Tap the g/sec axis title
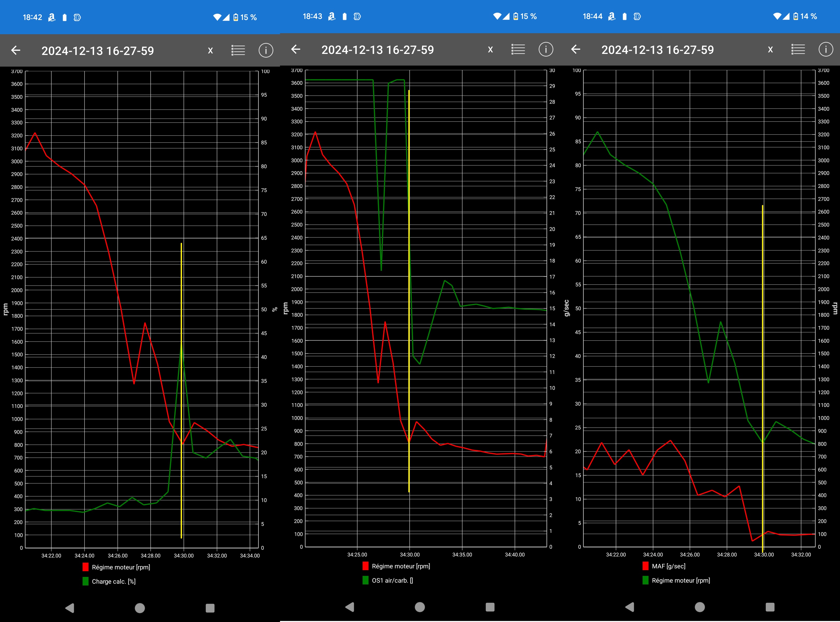Screen dimensions: 840x622 click(566, 308)
